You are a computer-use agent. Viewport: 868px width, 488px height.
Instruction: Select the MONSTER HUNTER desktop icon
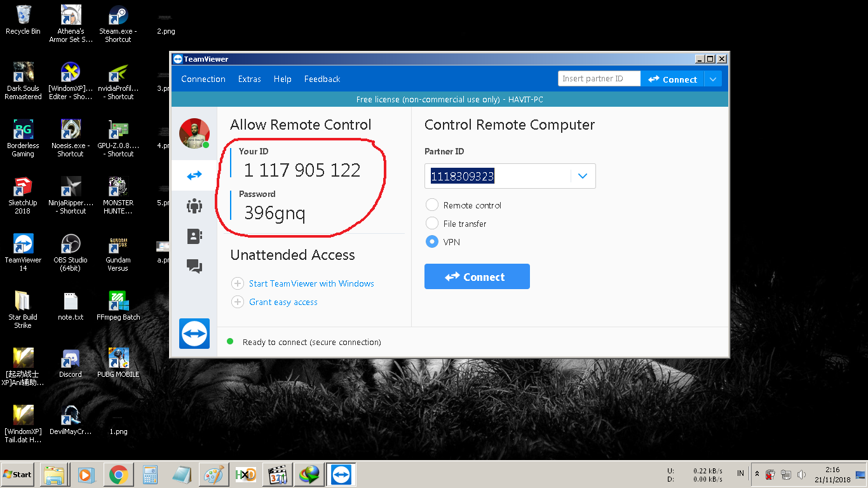tap(118, 195)
